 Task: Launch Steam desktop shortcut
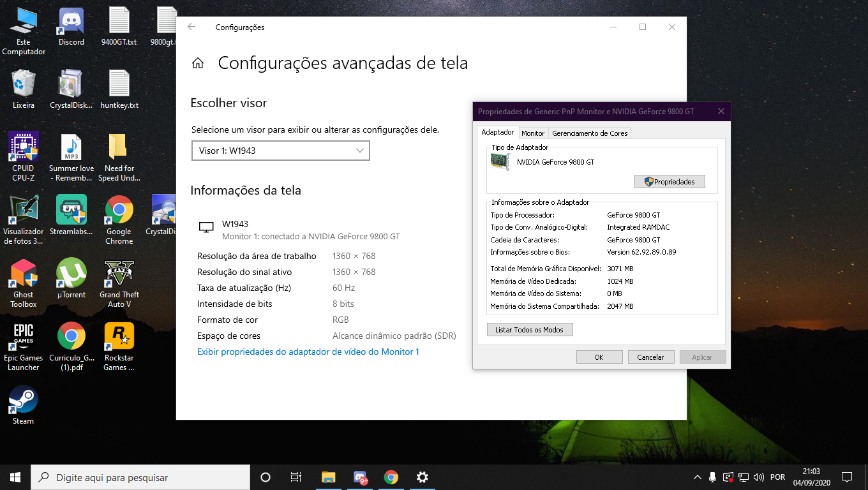24,405
